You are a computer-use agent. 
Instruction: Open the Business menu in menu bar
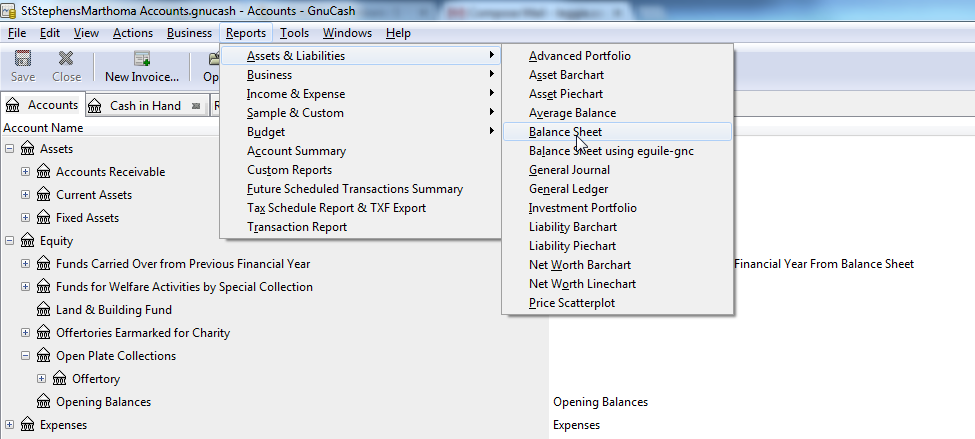pos(189,33)
